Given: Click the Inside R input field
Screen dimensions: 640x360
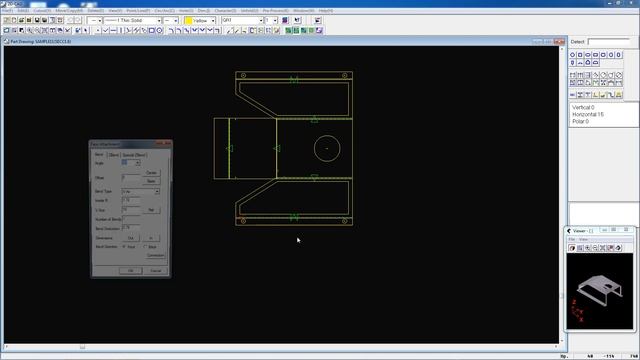Looking at the screenshot, I should (x=131, y=200).
